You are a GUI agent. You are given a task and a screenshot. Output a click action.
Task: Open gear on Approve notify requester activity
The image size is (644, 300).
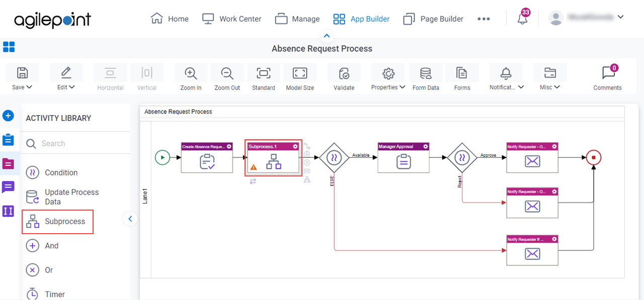tap(554, 147)
